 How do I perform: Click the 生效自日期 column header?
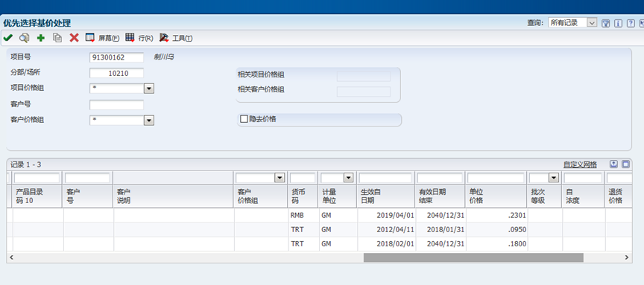[x=386, y=196]
